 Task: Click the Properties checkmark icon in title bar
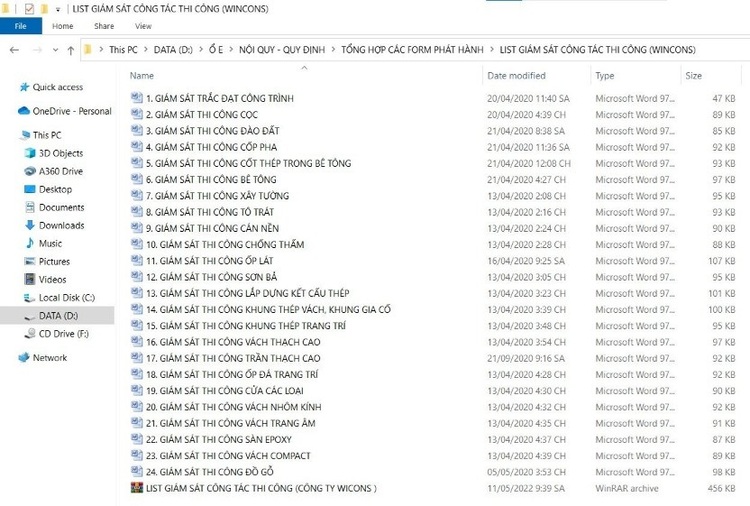point(29,9)
